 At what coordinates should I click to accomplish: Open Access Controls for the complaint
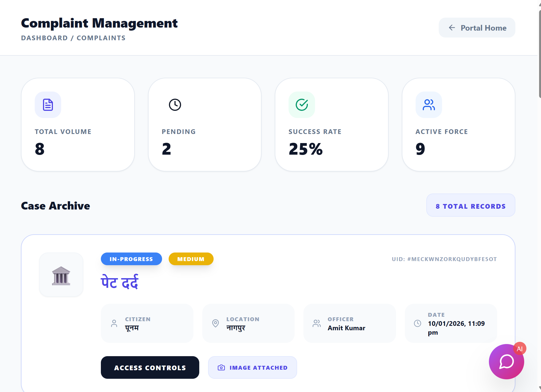coord(150,367)
